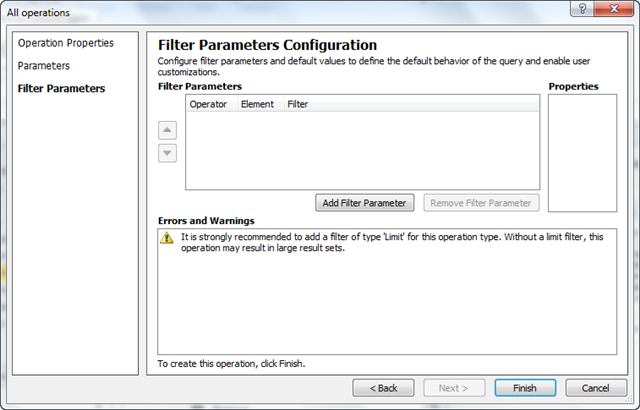Cancel the operation wizard

coord(596,388)
